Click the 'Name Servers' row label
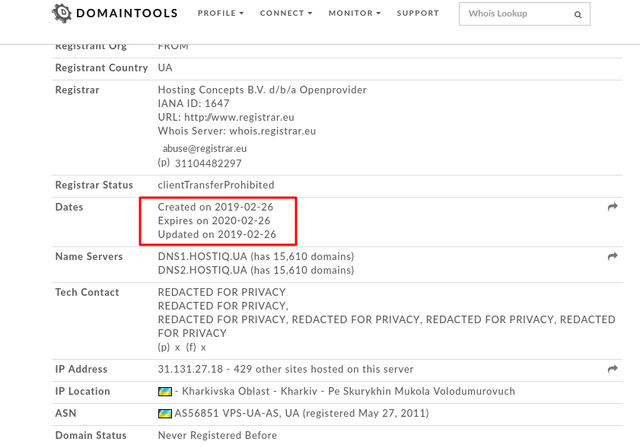 point(89,256)
